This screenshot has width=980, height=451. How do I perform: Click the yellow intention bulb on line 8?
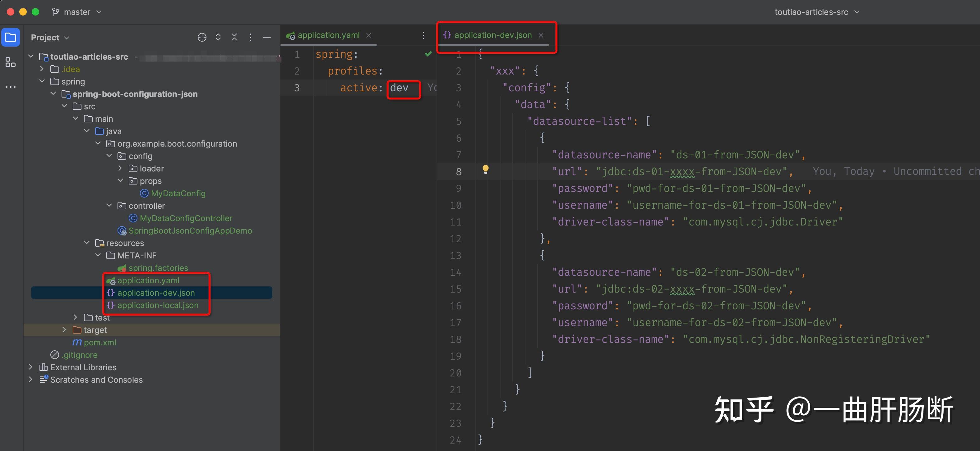tap(485, 170)
